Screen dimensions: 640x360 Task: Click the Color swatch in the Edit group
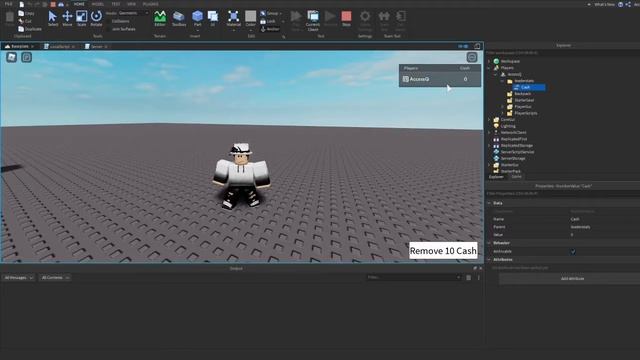point(251,16)
